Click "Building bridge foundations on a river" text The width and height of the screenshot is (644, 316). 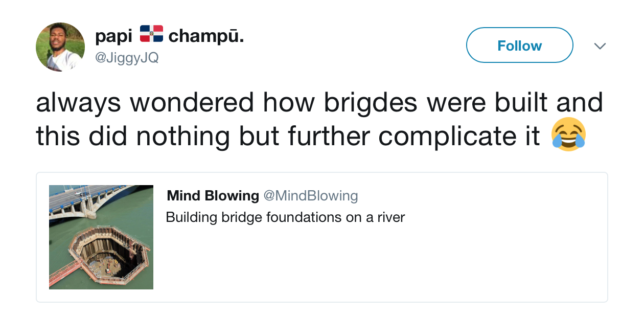click(x=285, y=217)
